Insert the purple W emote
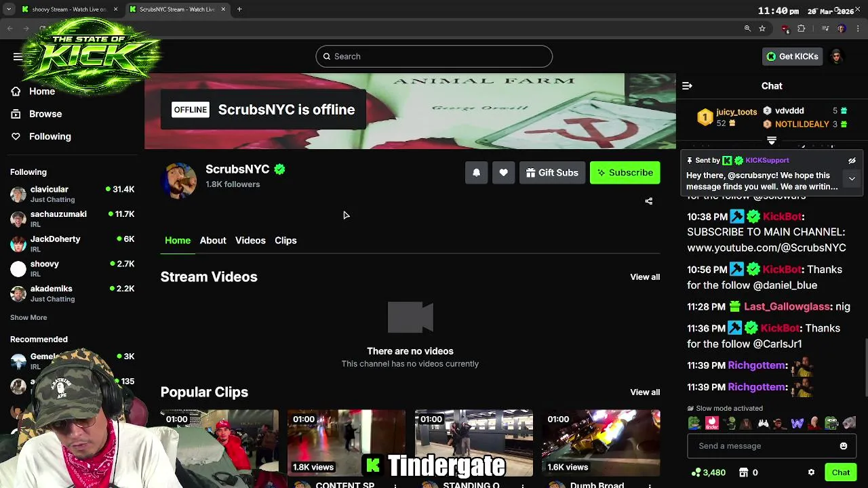The height and width of the screenshot is (488, 868). tap(797, 424)
